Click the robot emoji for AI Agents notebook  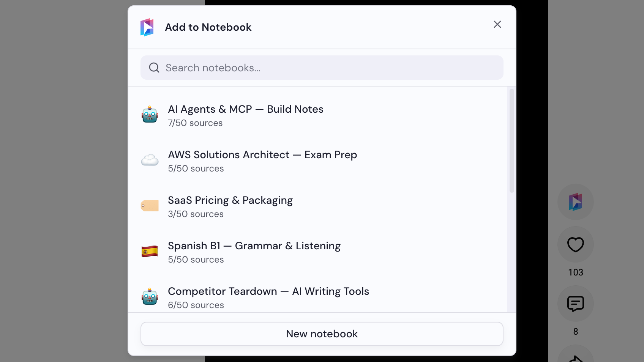tap(150, 114)
